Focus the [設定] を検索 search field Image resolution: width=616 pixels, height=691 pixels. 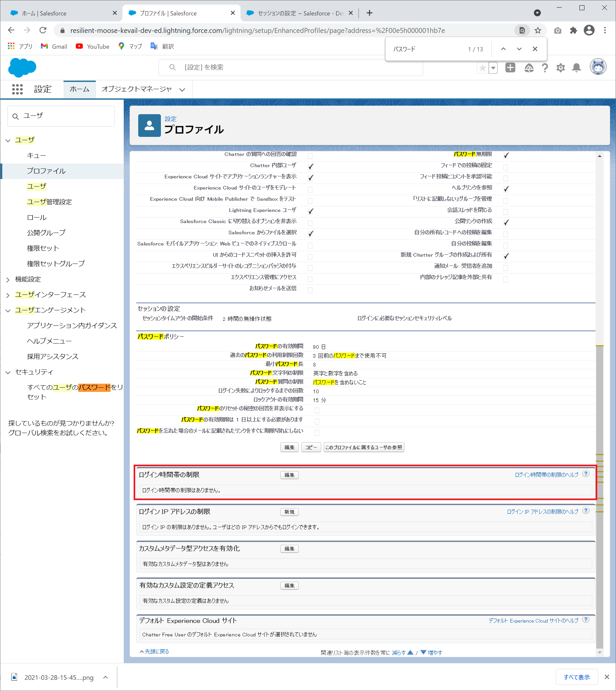(x=291, y=67)
